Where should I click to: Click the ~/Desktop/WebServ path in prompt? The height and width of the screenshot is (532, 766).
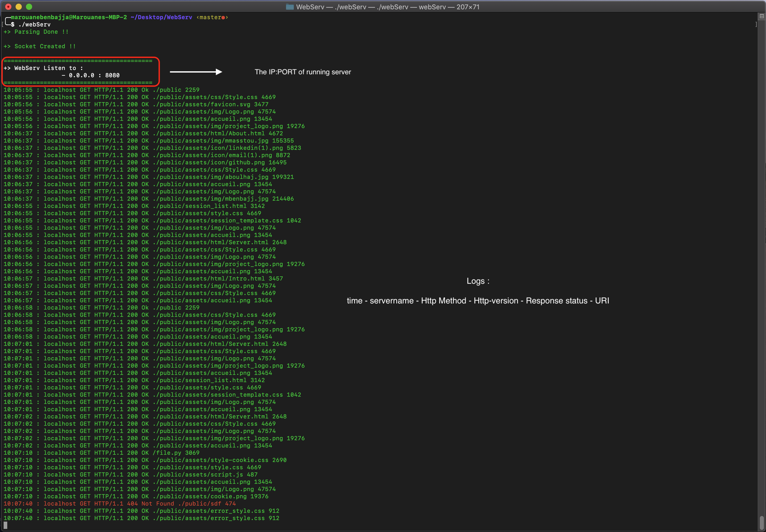161,17
